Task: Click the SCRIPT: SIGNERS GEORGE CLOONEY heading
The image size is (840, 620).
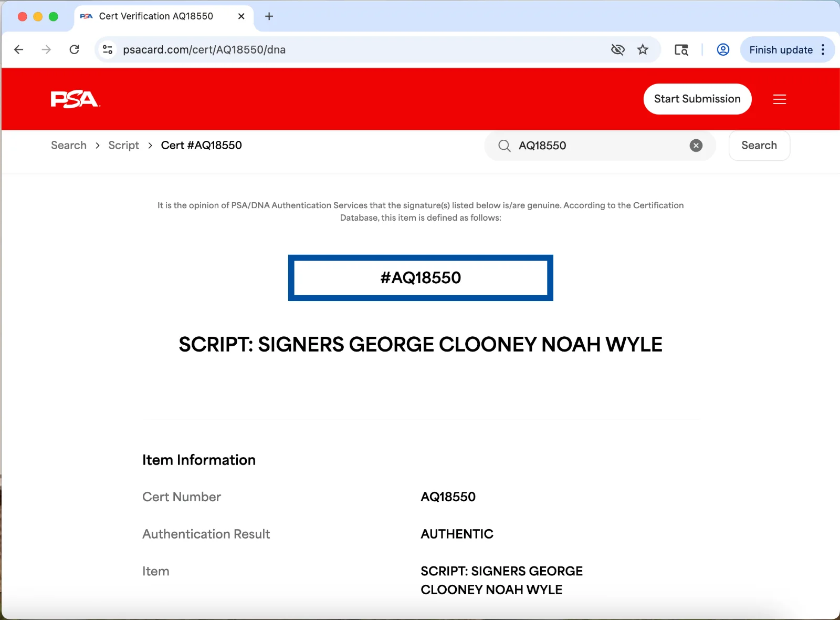Action: pyautogui.click(x=420, y=344)
